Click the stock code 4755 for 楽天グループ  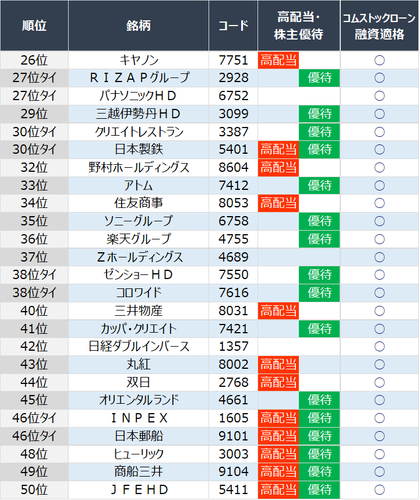233,239
